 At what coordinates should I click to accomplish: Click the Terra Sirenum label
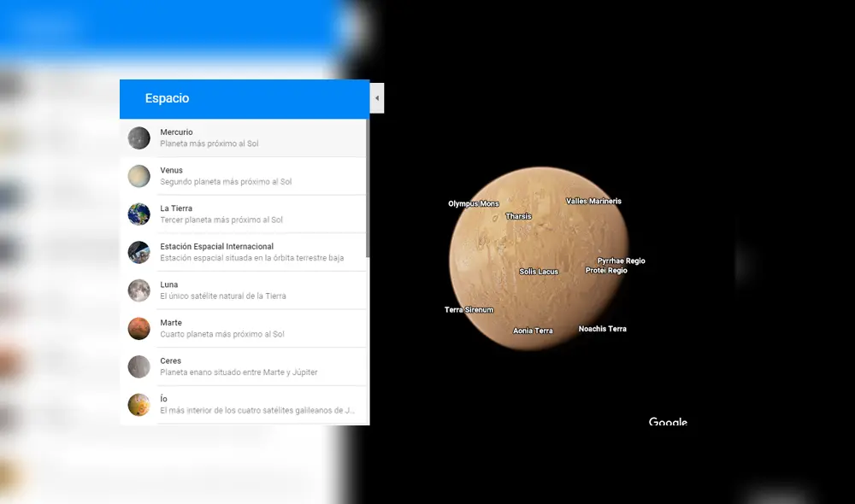click(468, 309)
